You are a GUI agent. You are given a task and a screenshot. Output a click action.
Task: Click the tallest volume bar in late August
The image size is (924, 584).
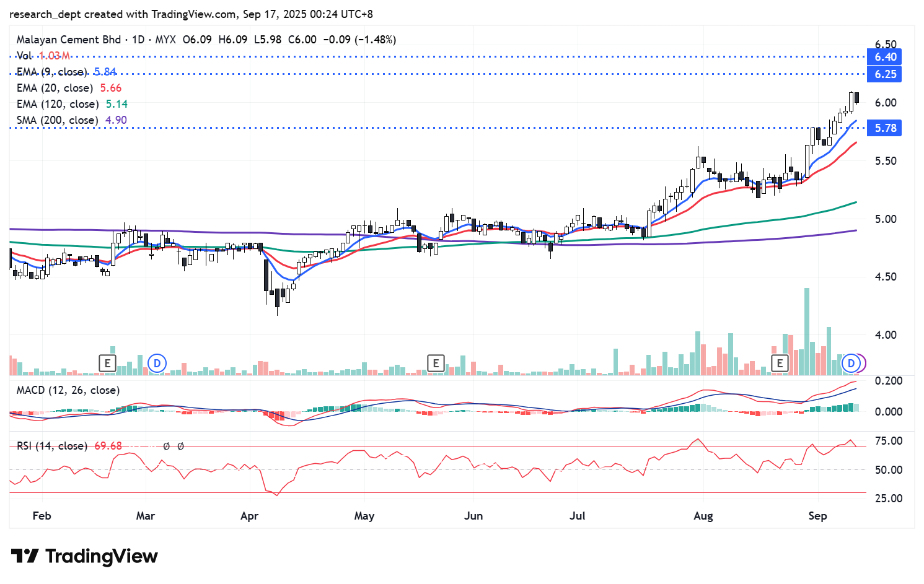pyautogui.click(x=806, y=331)
